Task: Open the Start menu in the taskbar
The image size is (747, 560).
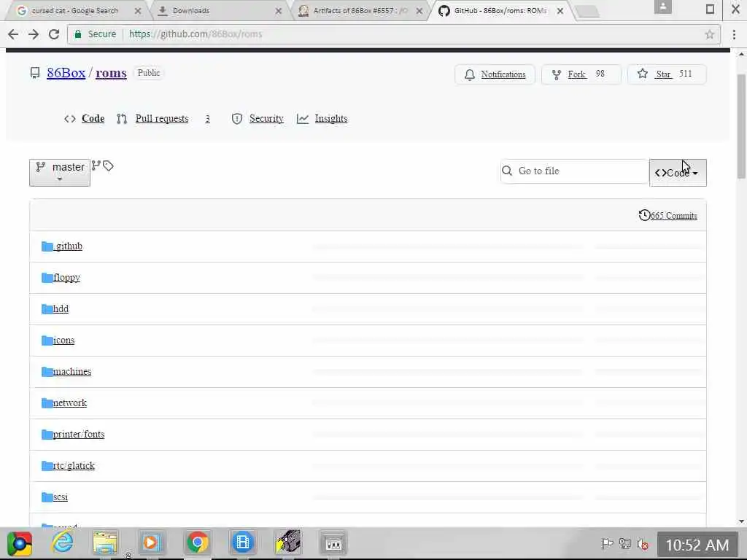Action: click(20, 544)
